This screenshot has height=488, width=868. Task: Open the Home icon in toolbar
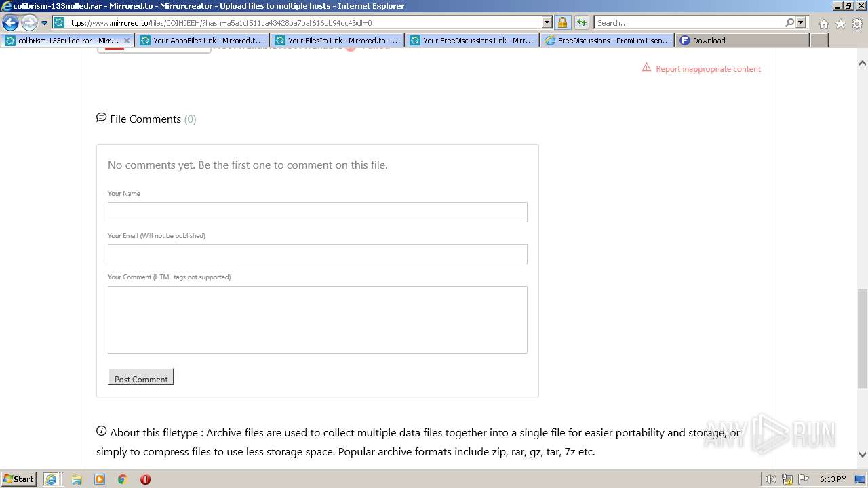(x=823, y=24)
